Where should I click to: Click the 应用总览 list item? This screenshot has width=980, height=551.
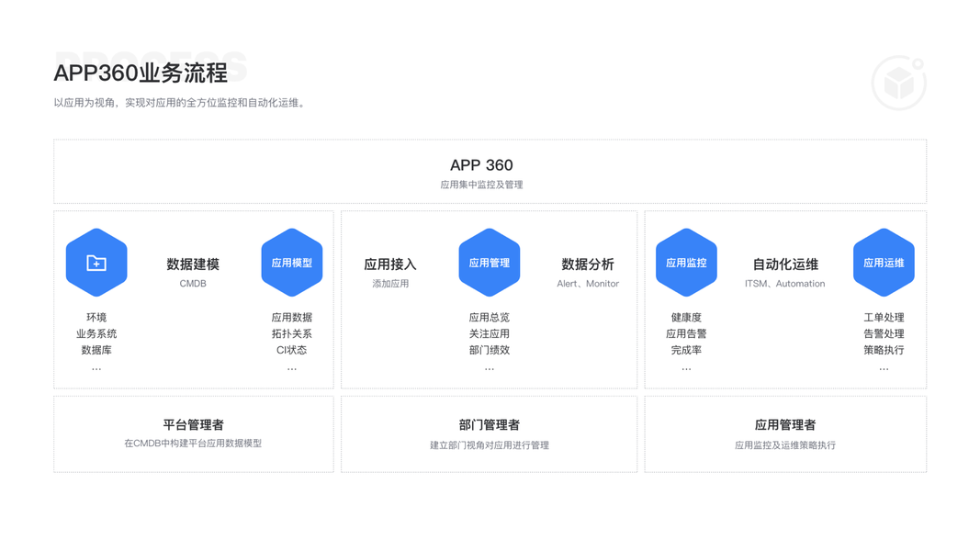coord(490,318)
